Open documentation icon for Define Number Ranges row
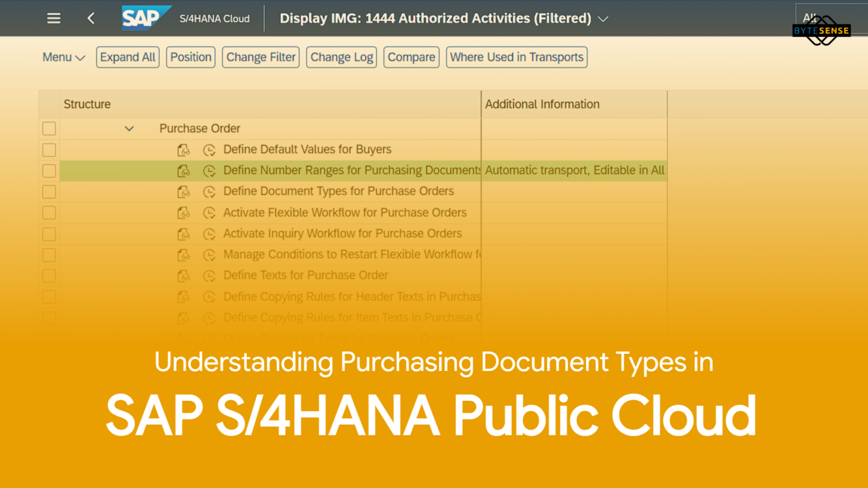 184,170
